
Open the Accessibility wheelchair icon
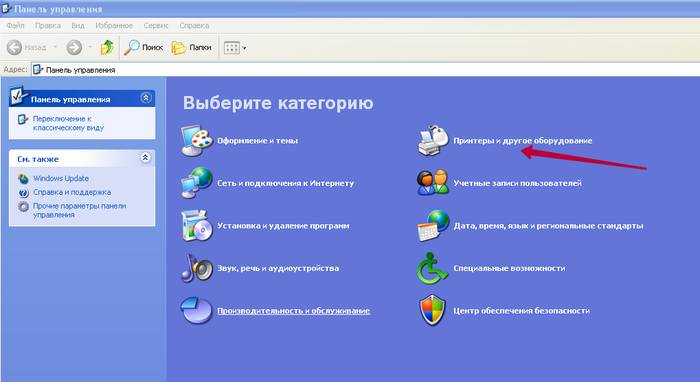432,268
